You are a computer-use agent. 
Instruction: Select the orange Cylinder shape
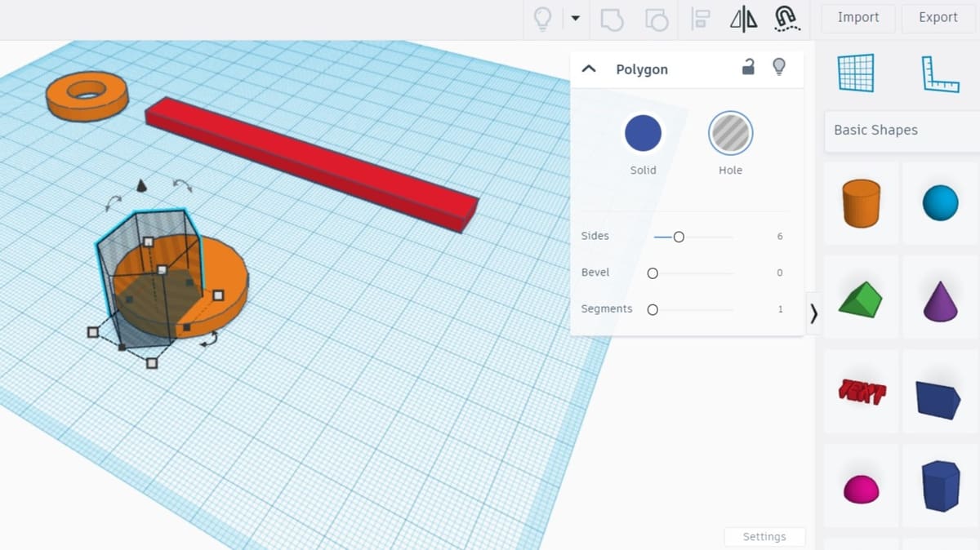click(861, 203)
